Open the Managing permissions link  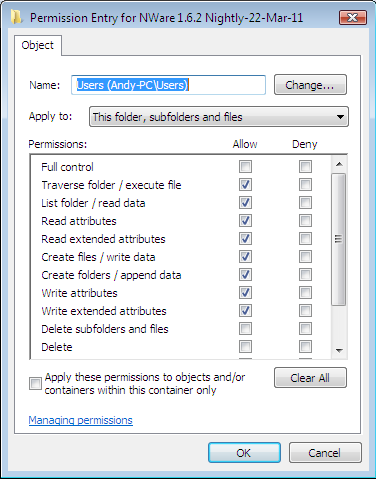[x=81, y=420]
